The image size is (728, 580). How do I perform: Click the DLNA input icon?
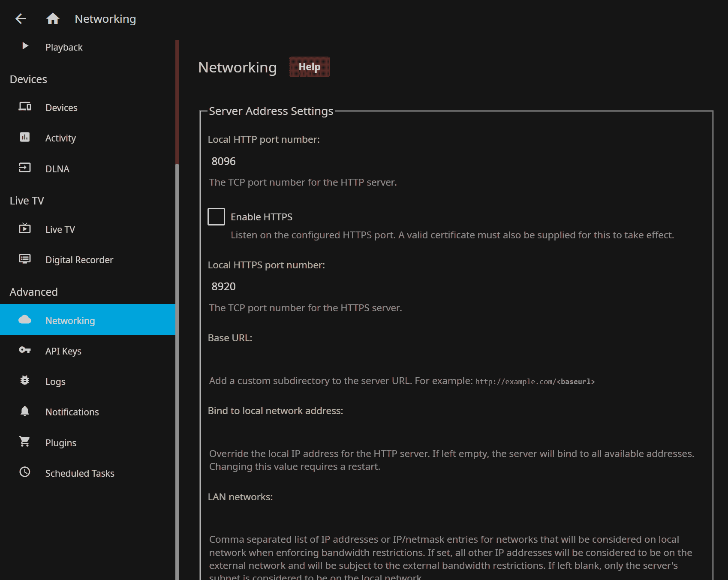[x=25, y=168]
